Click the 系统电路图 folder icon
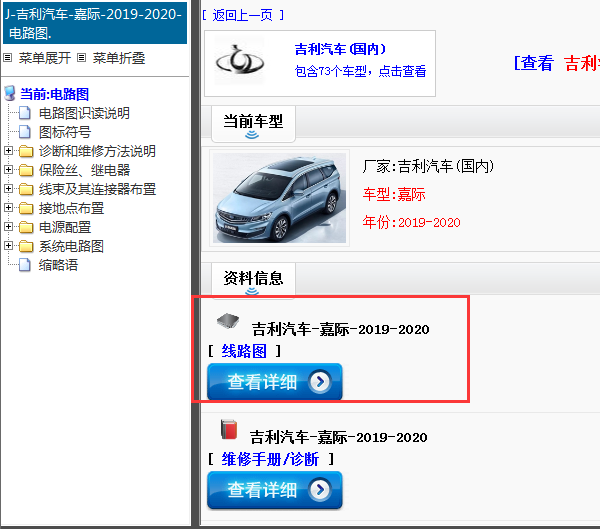This screenshot has width=600, height=529. tap(26, 246)
